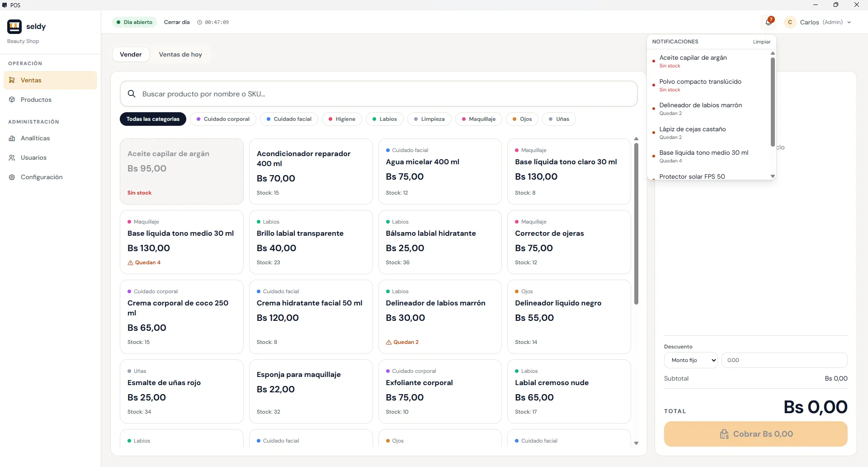Add Agua micelar 400 ml product card

440,172
